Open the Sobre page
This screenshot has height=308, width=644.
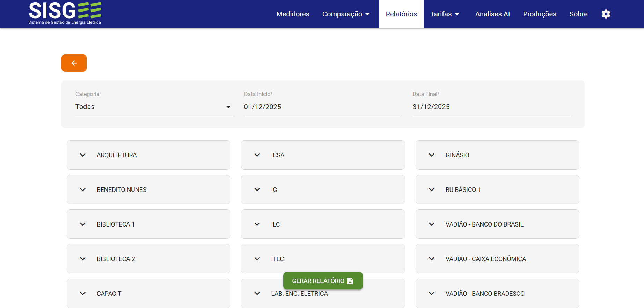[578, 14]
